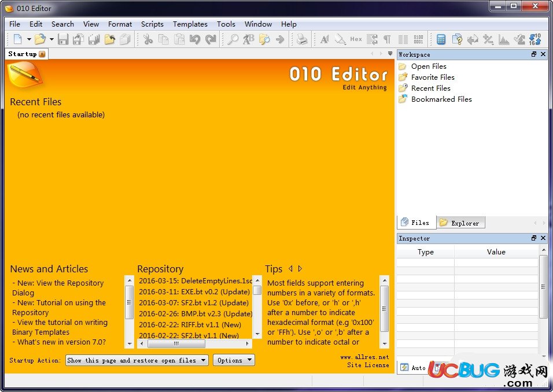
Task: Switch to the Files tab
Action: [x=416, y=223]
